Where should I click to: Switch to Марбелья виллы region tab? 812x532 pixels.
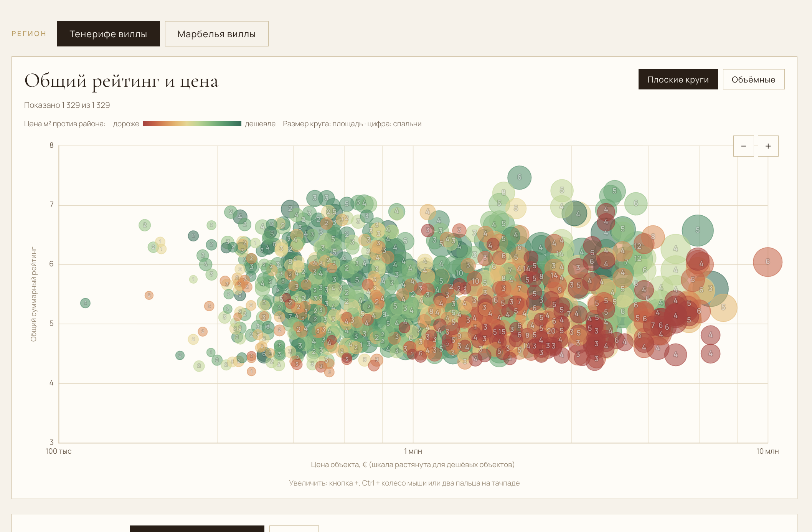click(x=216, y=34)
